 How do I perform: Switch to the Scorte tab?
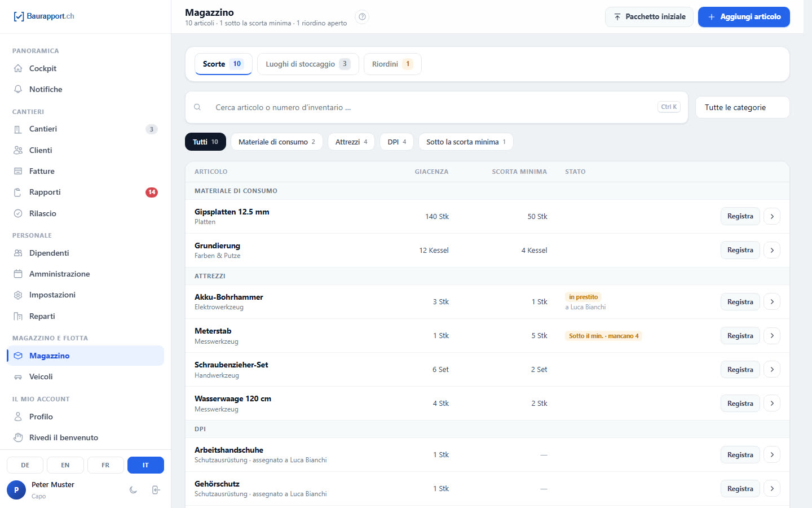tap(223, 64)
